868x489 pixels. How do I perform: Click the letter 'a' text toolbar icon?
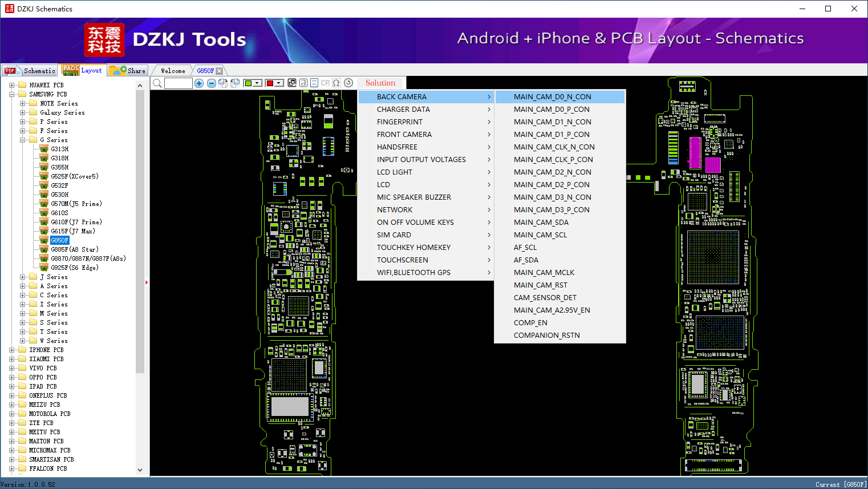[x=303, y=83]
